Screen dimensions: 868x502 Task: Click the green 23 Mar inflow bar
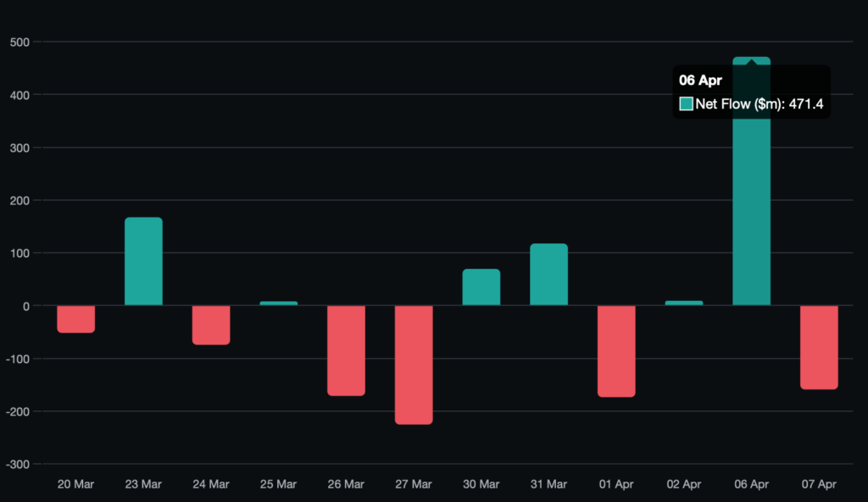143,261
